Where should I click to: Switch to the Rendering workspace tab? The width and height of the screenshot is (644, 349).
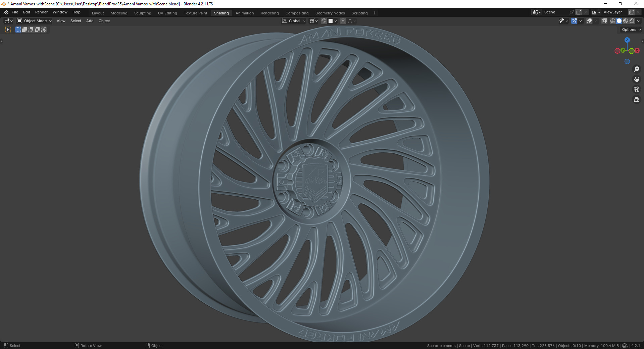pyautogui.click(x=270, y=13)
